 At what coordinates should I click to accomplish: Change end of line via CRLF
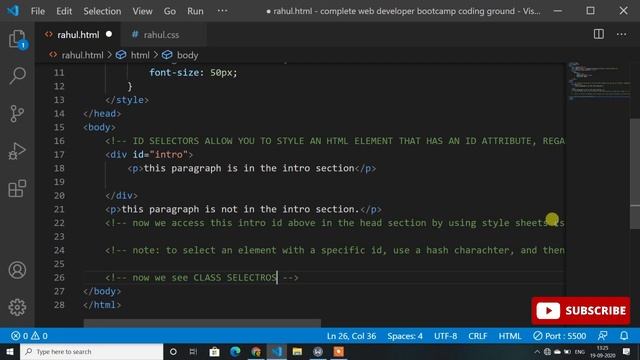478,336
